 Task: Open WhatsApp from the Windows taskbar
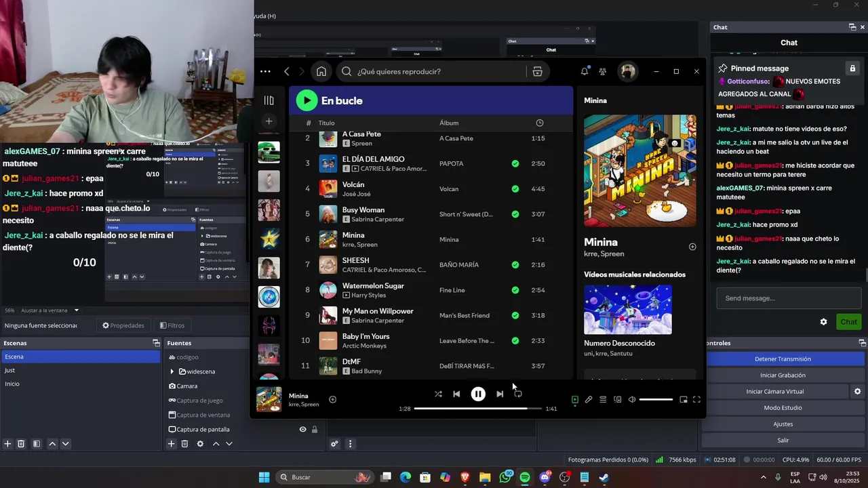pyautogui.click(x=505, y=477)
